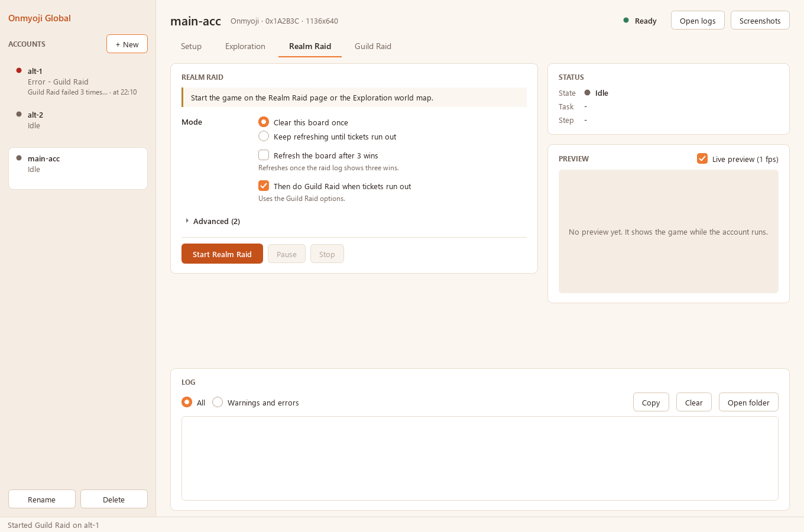Expand the Advanced (2) section
Screen dimensions: 804x532
click(x=212, y=221)
